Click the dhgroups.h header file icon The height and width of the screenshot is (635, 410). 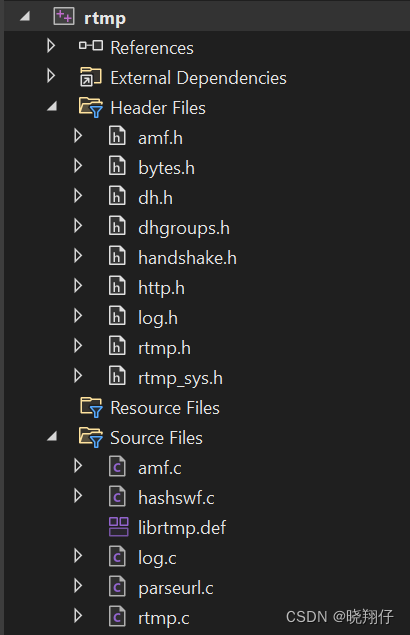coord(117,226)
